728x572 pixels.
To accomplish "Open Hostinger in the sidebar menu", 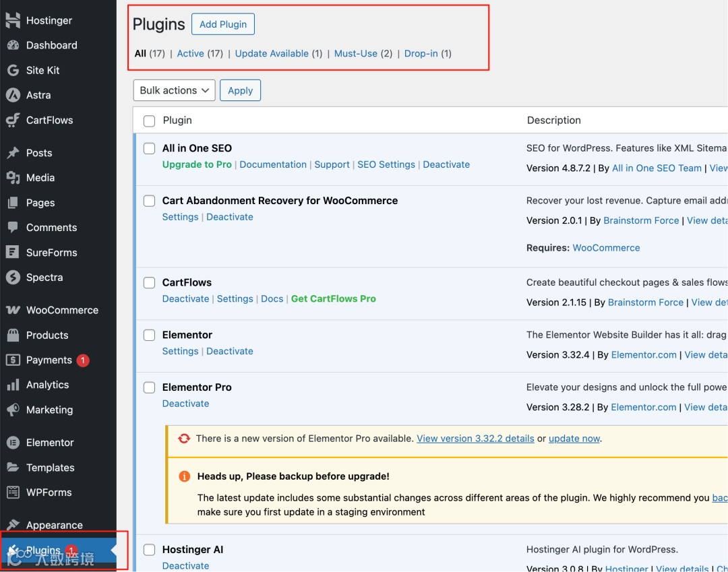I will pos(49,20).
